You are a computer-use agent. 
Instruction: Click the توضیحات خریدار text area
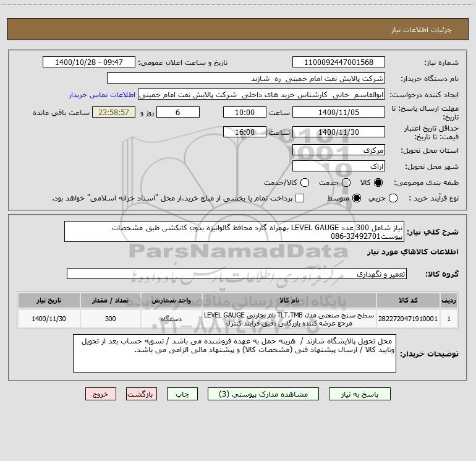point(234,353)
